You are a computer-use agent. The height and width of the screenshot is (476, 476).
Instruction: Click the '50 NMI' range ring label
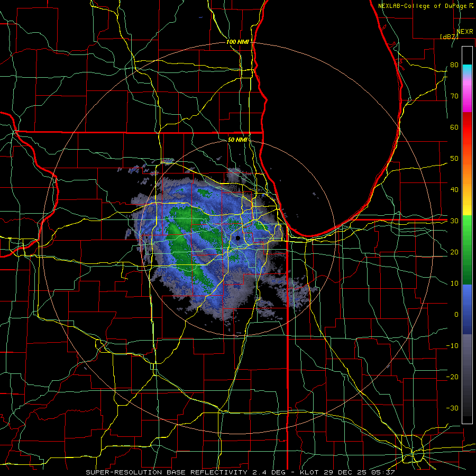tap(237, 140)
